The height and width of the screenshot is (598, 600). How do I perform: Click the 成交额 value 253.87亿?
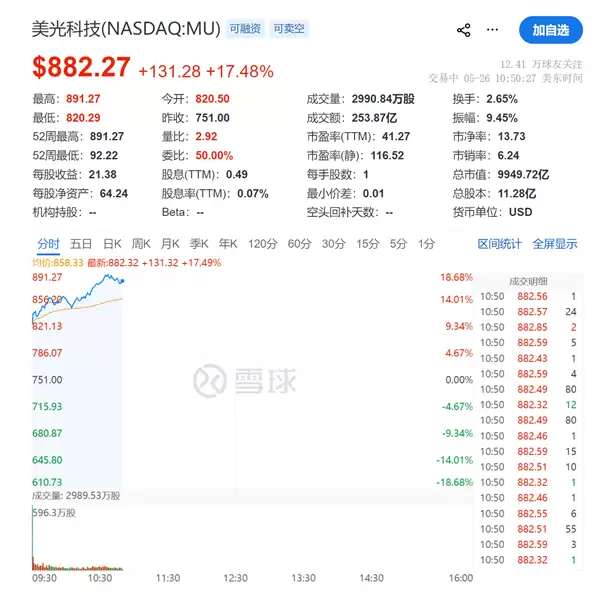click(374, 118)
